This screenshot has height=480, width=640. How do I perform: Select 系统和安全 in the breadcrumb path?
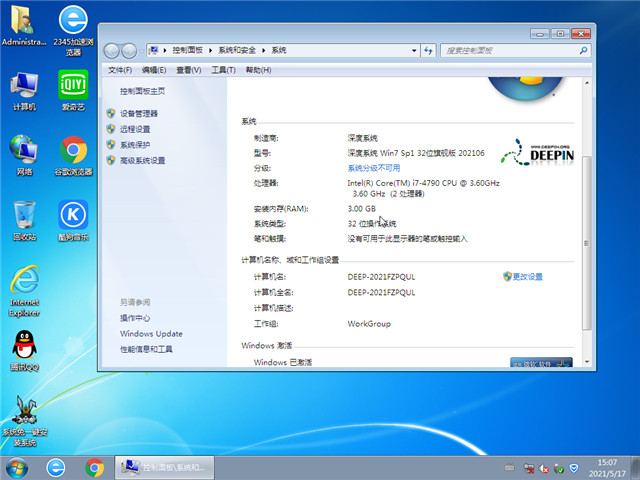click(237, 50)
